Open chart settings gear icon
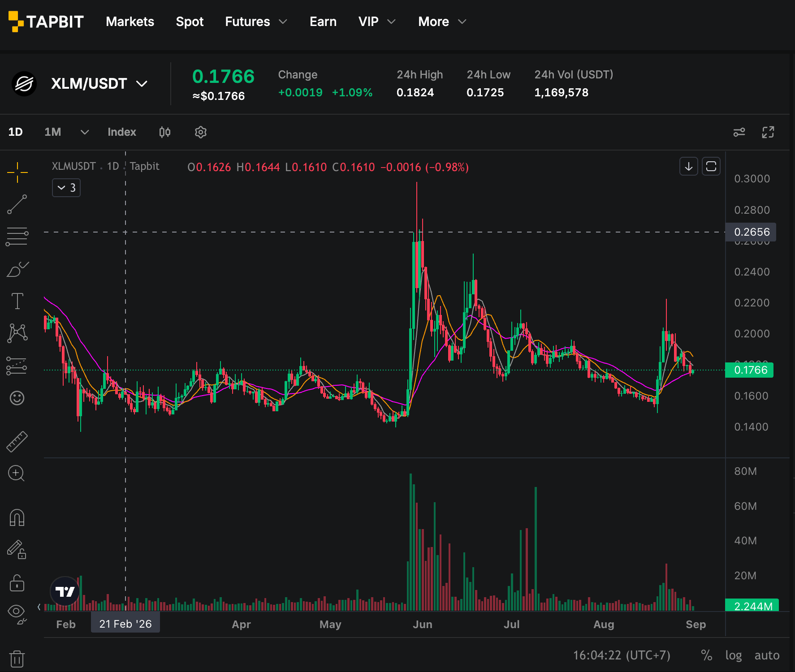795x672 pixels. point(201,132)
